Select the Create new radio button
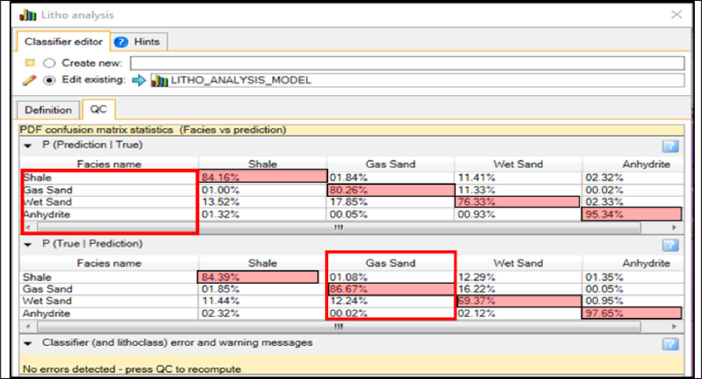The height and width of the screenshot is (379, 702). coord(49,63)
